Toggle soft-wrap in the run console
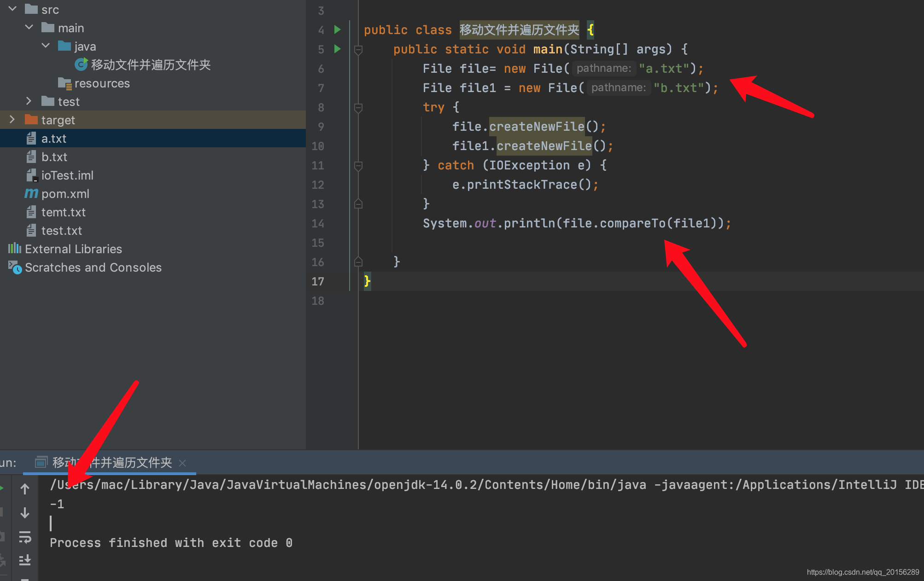 point(25,537)
